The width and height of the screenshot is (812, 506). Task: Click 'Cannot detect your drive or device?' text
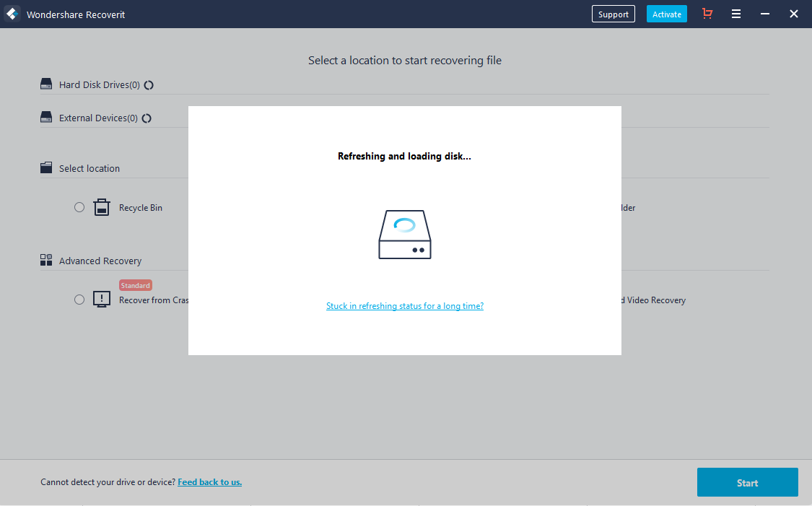108,482
